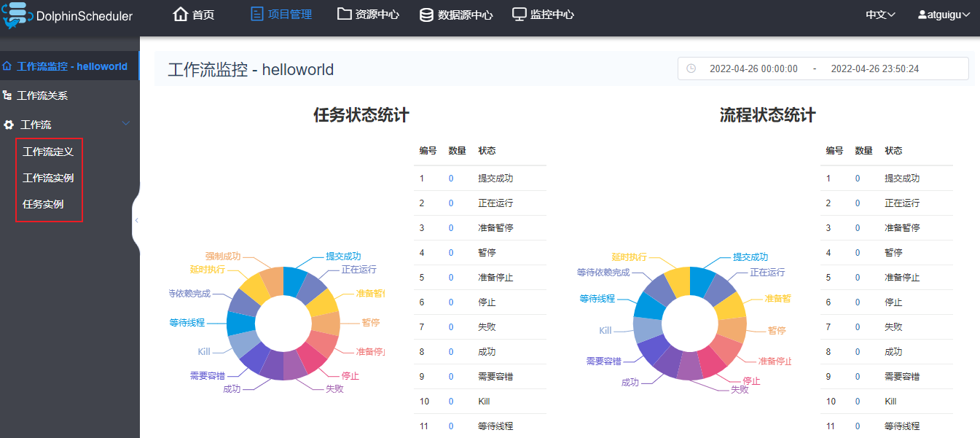Click the 工作流关系 tree icon in sidebar
This screenshot has height=438, width=980.
(7, 95)
